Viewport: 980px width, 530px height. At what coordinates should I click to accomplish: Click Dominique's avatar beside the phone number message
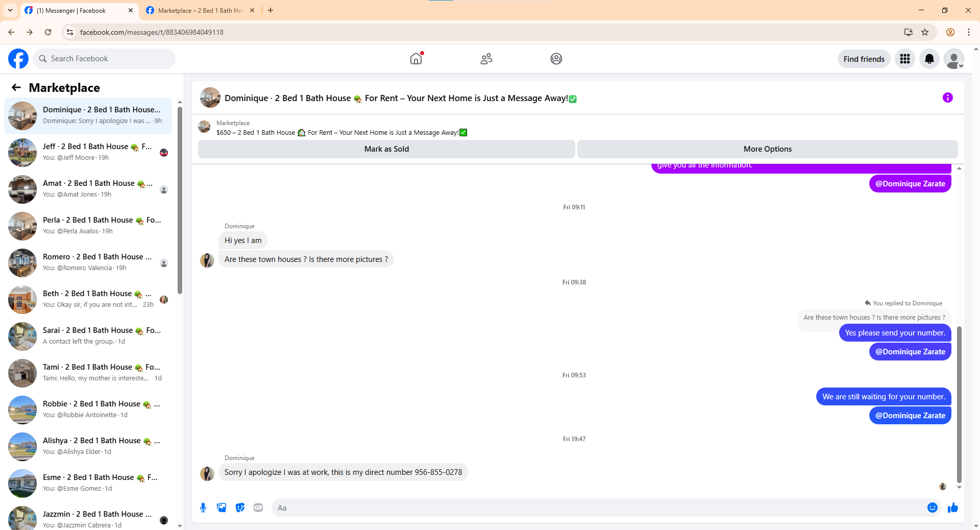point(207,473)
